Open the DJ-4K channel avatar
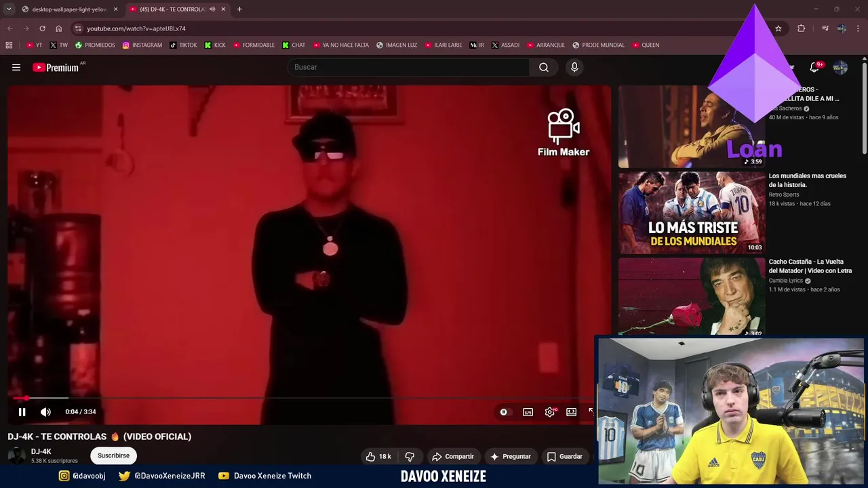This screenshot has width=868, height=488. [x=17, y=455]
